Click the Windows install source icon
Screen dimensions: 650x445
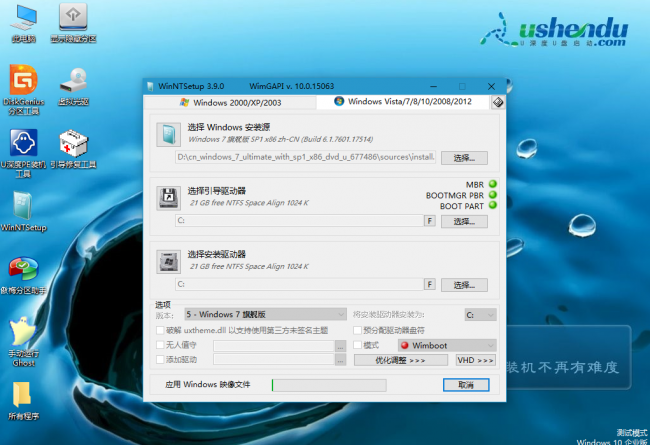pyautogui.click(x=168, y=135)
